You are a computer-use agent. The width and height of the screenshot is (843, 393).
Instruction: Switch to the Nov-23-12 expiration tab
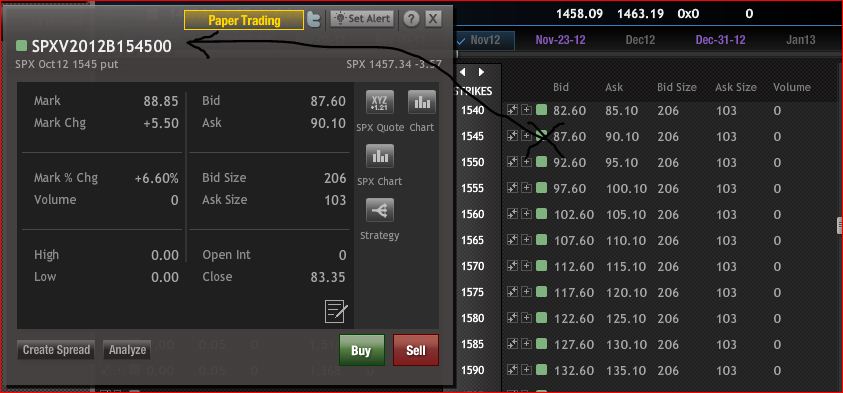coord(561,40)
